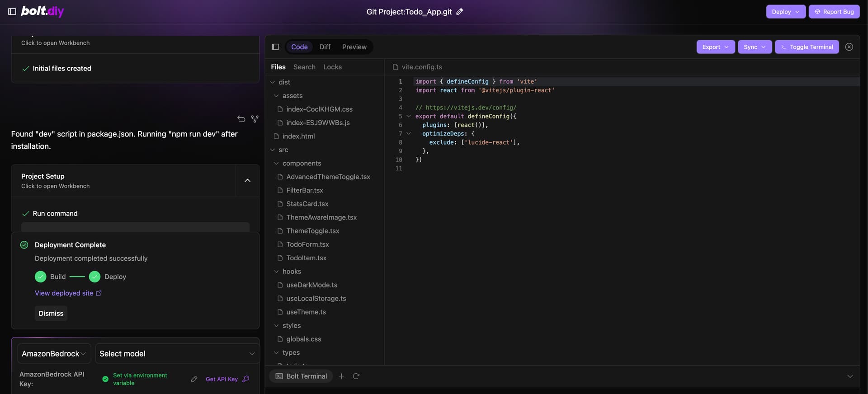Close the workbench with the X icon
Viewport: 868px width, 394px height.
[x=849, y=47]
